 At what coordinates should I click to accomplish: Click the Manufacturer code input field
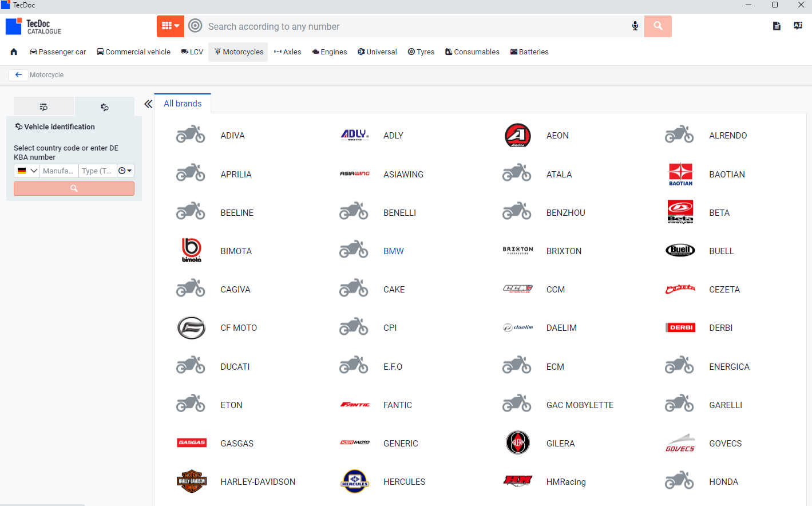58,171
